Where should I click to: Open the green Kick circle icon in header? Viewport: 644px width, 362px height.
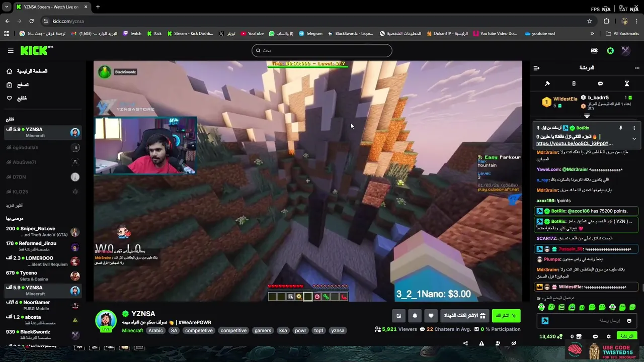[610, 51]
